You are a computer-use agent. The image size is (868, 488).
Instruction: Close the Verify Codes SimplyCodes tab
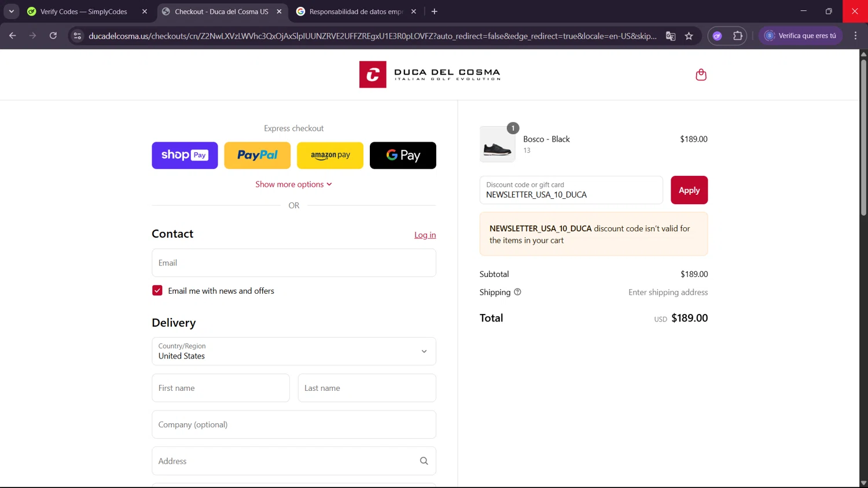145,12
